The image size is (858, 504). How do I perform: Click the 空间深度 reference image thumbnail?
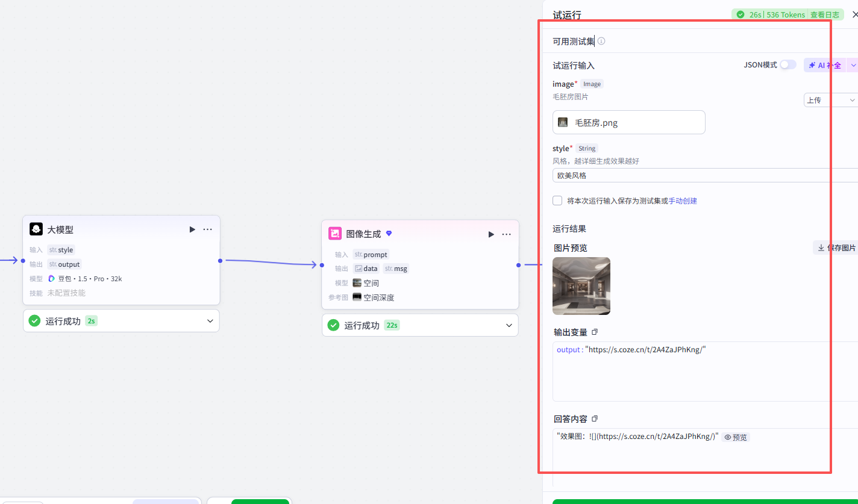pyautogui.click(x=357, y=297)
